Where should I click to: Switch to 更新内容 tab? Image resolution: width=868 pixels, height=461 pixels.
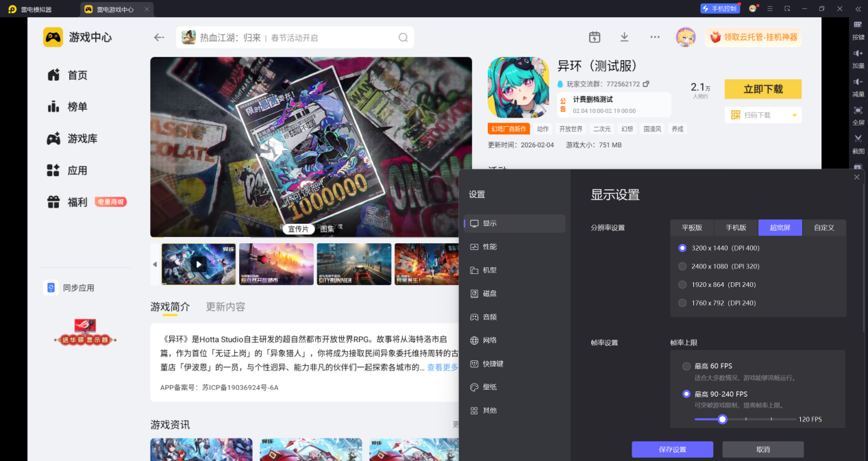pos(225,307)
